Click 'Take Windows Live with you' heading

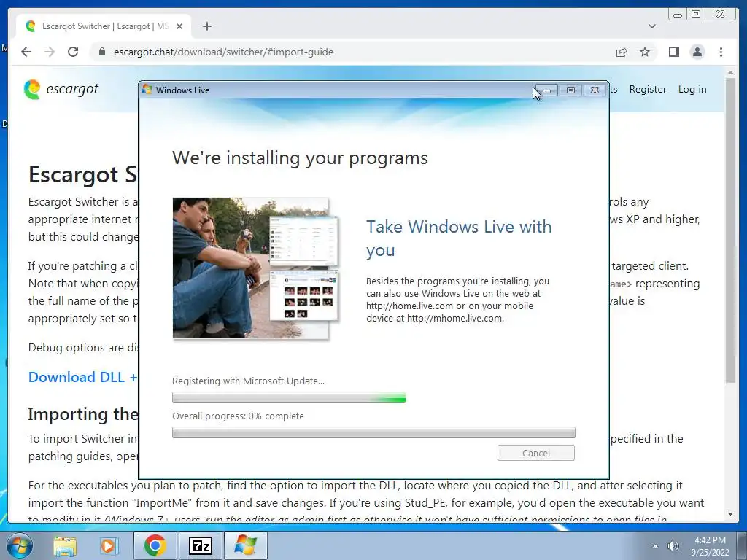(x=459, y=238)
